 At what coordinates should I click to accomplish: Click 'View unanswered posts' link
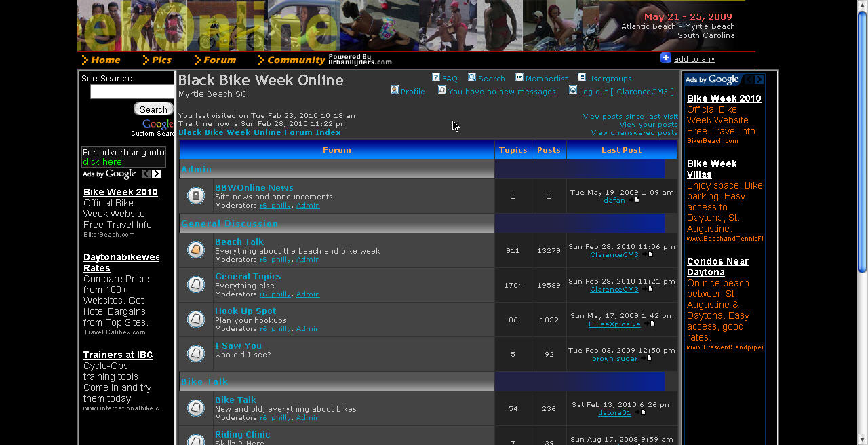tap(635, 133)
